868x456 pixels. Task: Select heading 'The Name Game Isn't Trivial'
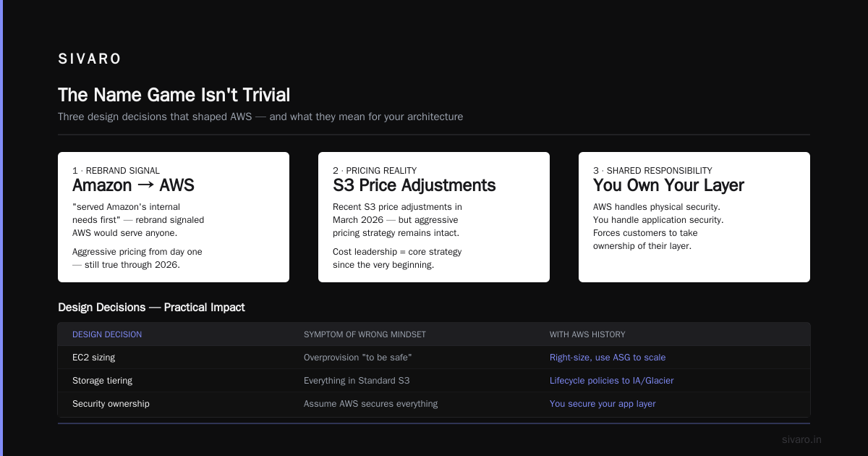click(x=174, y=95)
